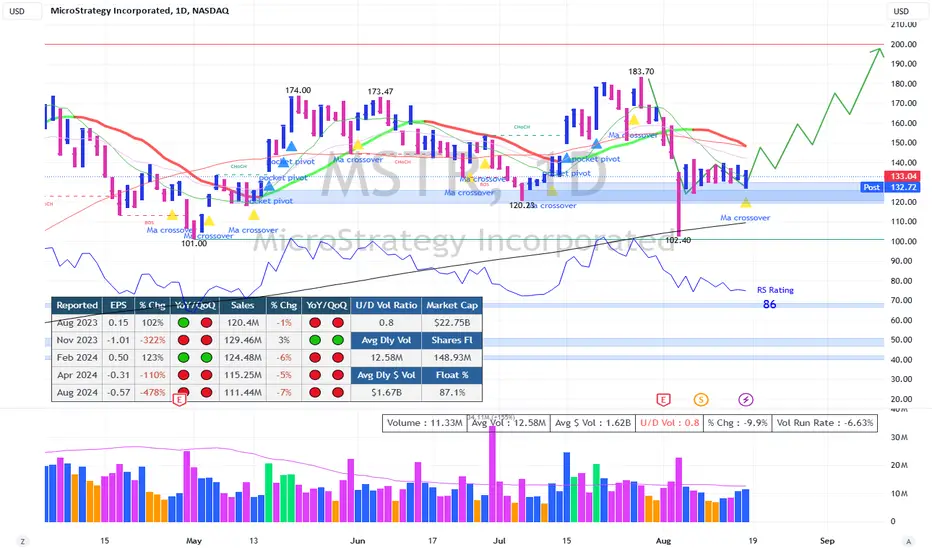932x550 pixels.
Task: Click the 183.70 high price label
Action: pos(641,71)
